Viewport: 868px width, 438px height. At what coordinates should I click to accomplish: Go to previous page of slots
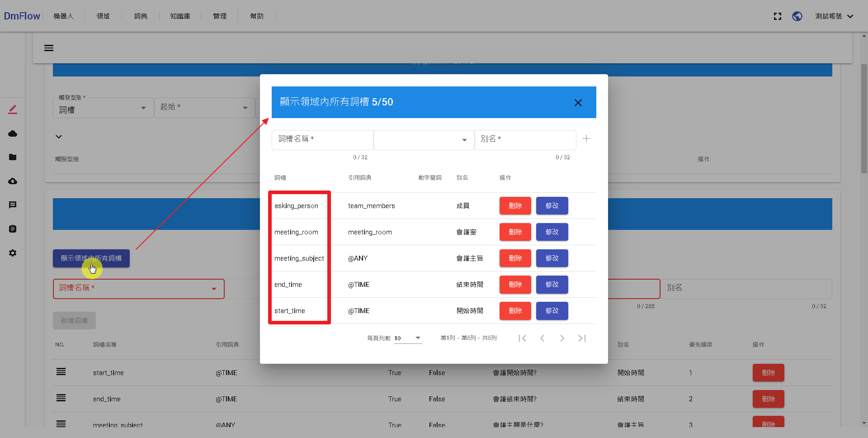pyautogui.click(x=542, y=338)
